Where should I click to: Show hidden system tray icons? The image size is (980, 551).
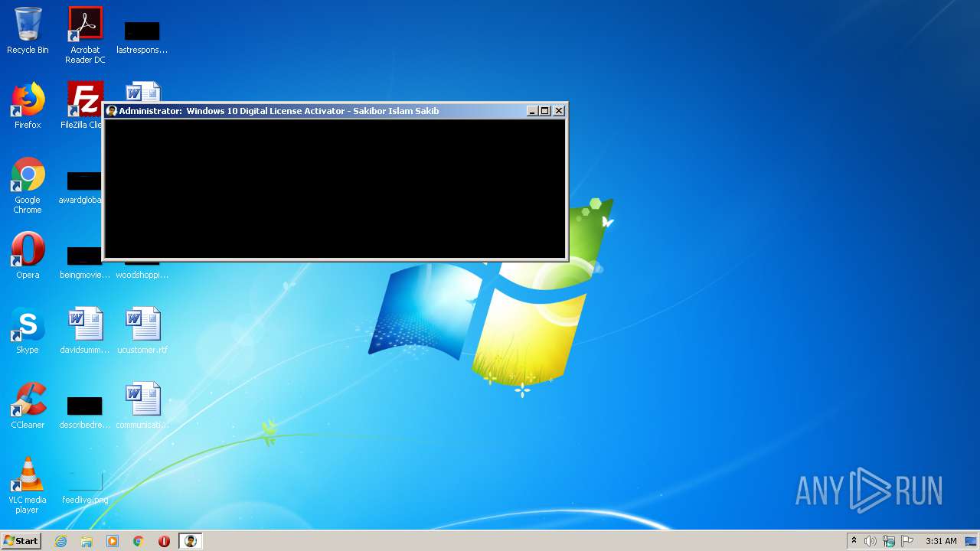pos(854,541)
